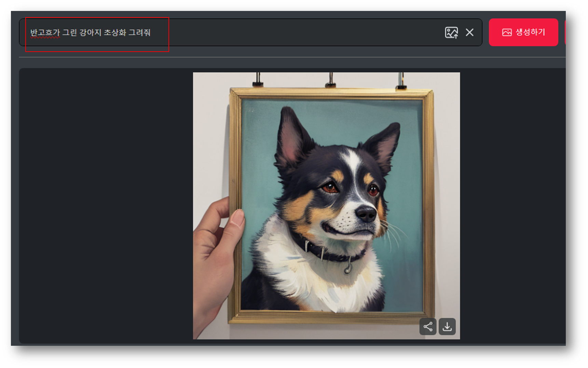Share the generated dog portrait image
Image resolution: width=588 pixels, height=368 pixels.
428,327
